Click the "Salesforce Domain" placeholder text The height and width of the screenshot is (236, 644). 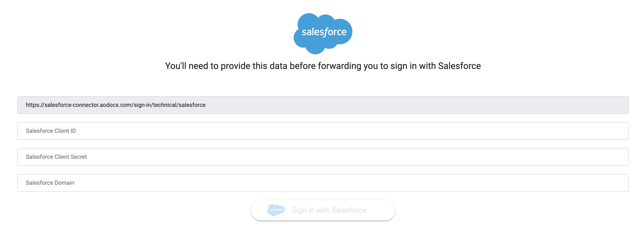pos(50,183)
